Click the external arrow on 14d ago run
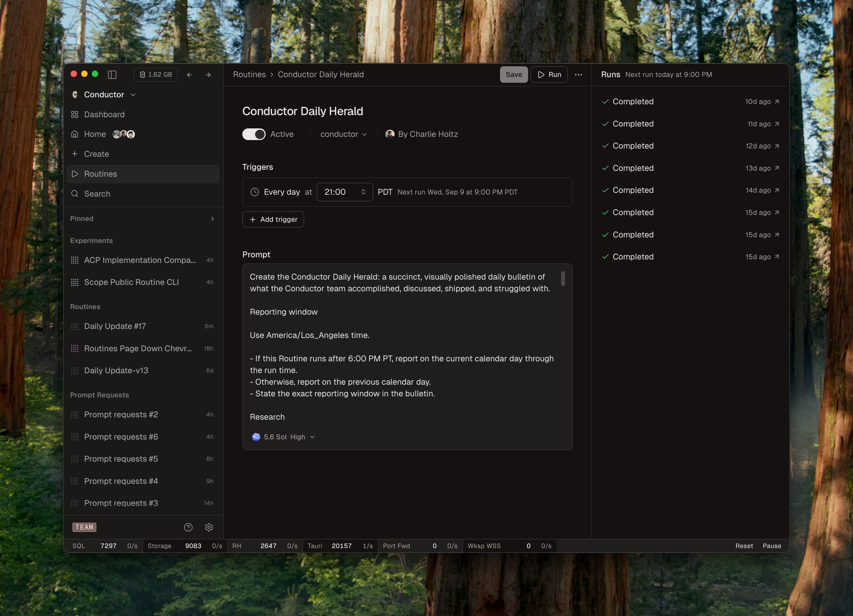This screenshot has width=853, height=616. coord(777,190)
